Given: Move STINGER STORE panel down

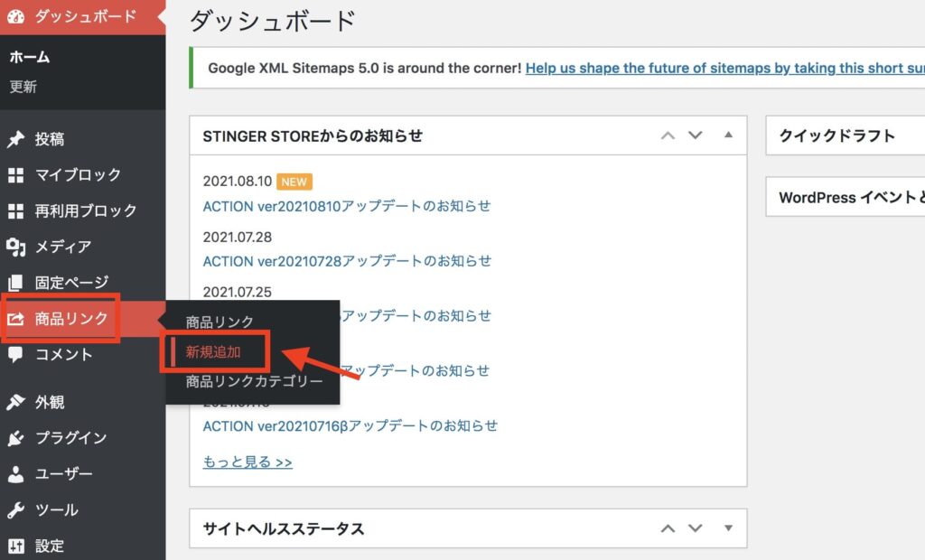Looking at the screenshot, I should (x=696, y=135).
